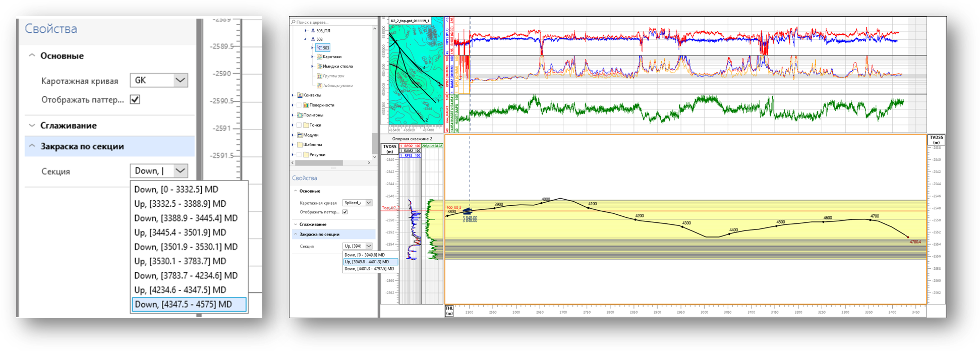Image resolution: width=980 pixels, height=351 pixels.
Task: Click the Таблицы увязки icon
Action: tap(319, 86)
